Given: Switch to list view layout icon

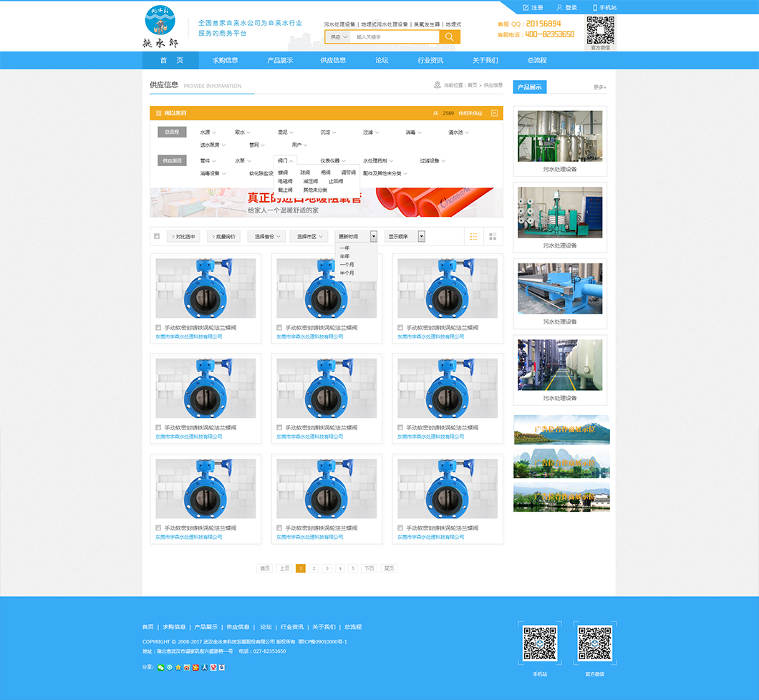Looking at the screenshot, I should pos(473,237).
